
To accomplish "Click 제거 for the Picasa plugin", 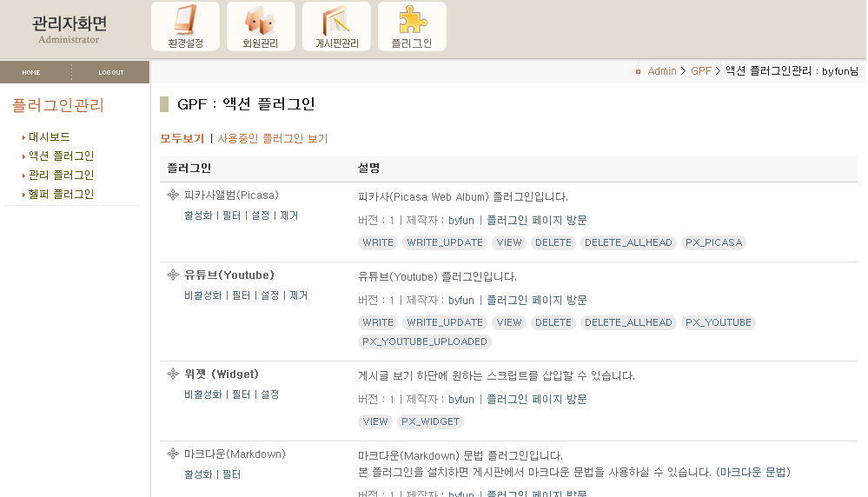I will (x=289, y=215).
